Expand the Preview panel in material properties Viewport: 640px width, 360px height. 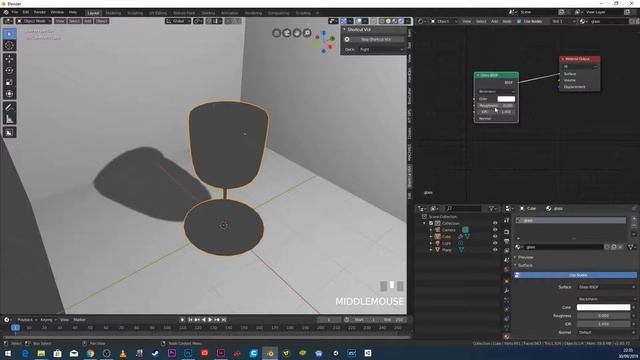(525, 257)
